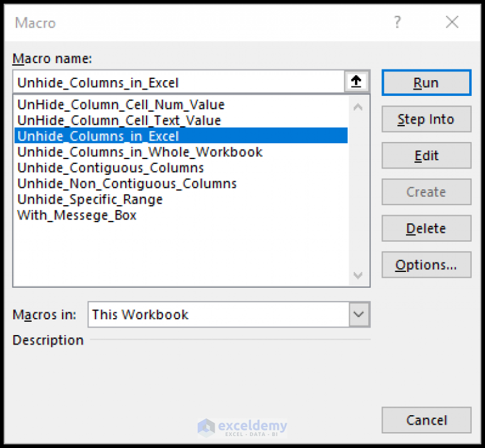This screenshot has height=448, width=485.
Task: Select Unhide_Contiguous_Columns macro
Action: click(181, 167)
